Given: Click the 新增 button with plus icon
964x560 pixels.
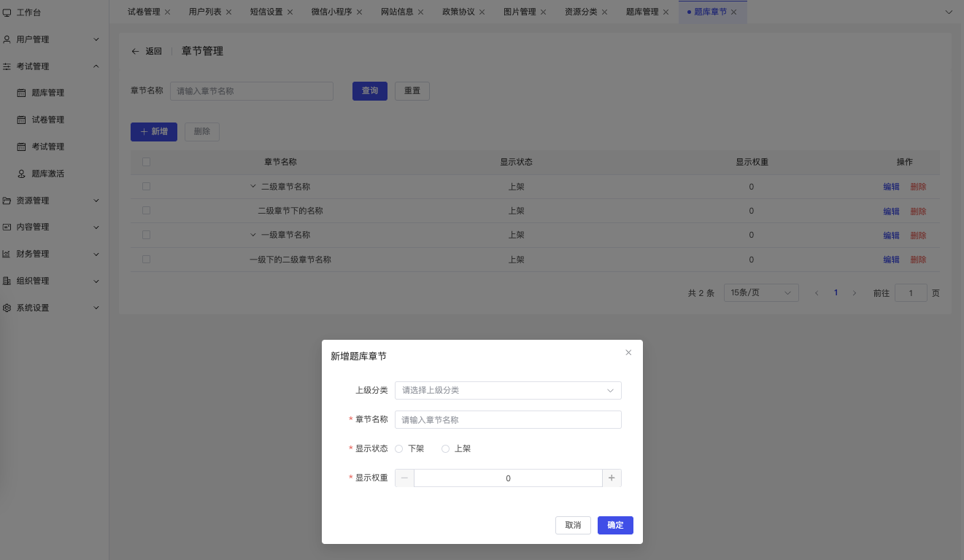Looking at the screenshot, I should pos(154,132).
